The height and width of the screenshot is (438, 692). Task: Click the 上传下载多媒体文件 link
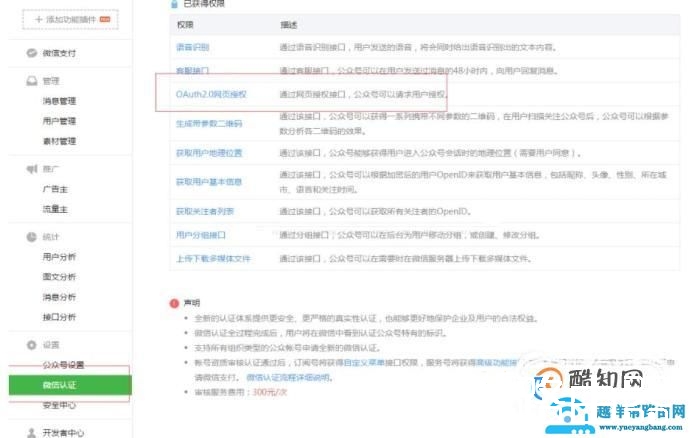tap(213, 258)
